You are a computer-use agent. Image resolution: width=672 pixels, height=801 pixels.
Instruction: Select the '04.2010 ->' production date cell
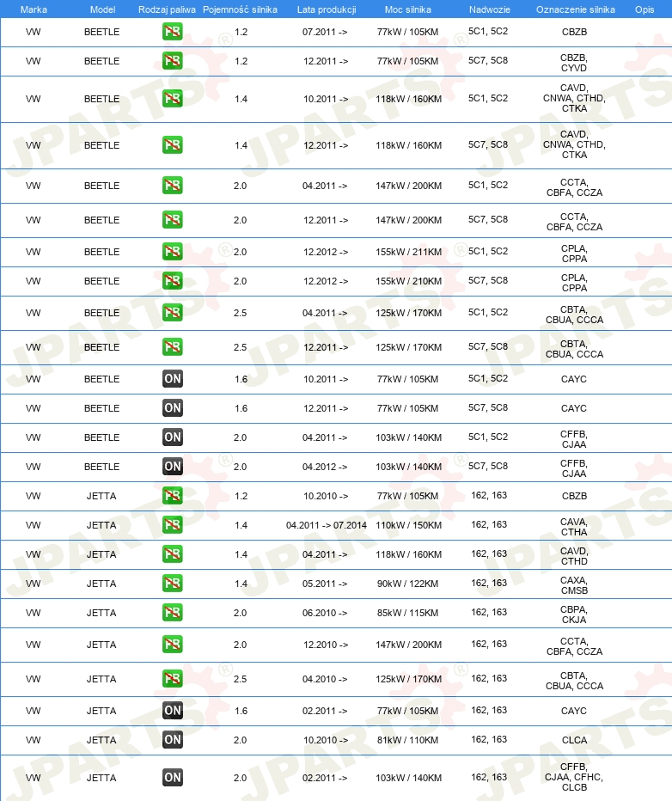coord(325,679)
